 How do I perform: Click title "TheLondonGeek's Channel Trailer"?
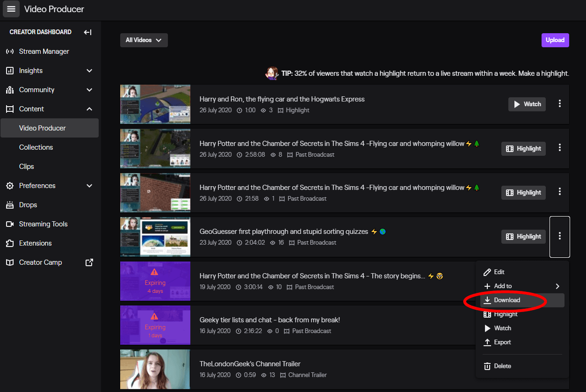tap(250, 364)
